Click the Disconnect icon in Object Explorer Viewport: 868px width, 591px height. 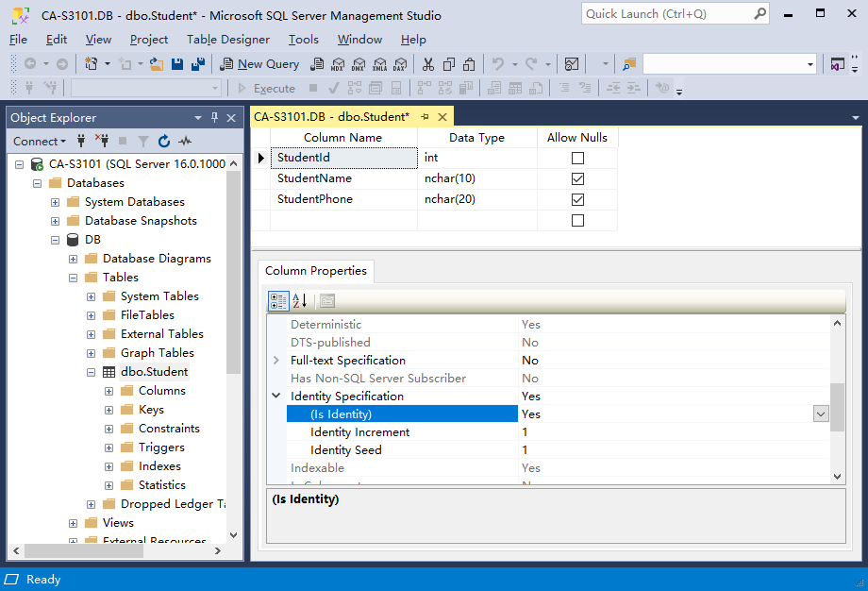(x=102, y=142)
